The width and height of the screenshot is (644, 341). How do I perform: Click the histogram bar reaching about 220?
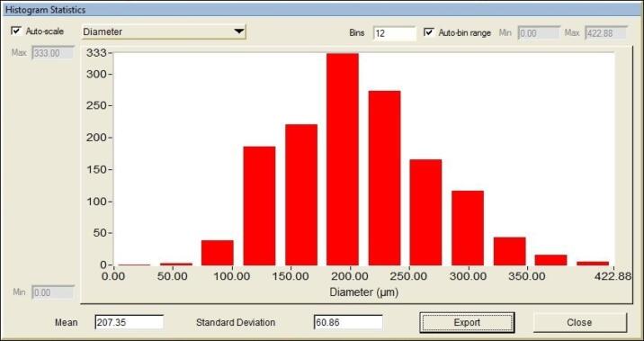pyautogui.click(x=301, y=194)
